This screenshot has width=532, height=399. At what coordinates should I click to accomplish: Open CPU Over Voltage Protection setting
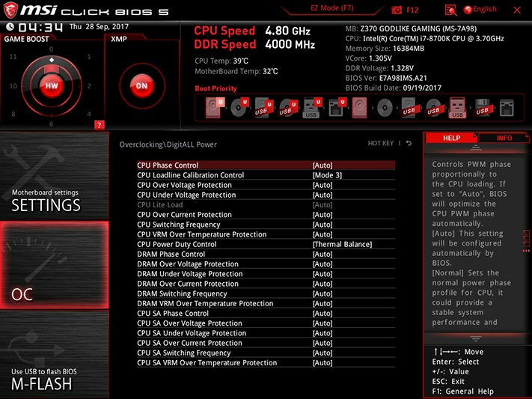click(266, 185)
